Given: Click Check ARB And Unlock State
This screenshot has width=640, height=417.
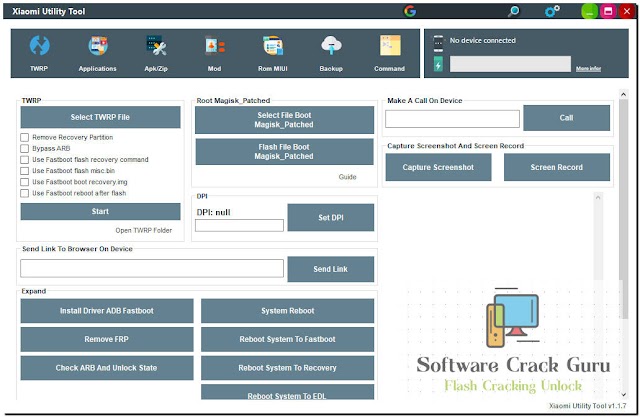Looking at the screenshot, I should 107,368.
